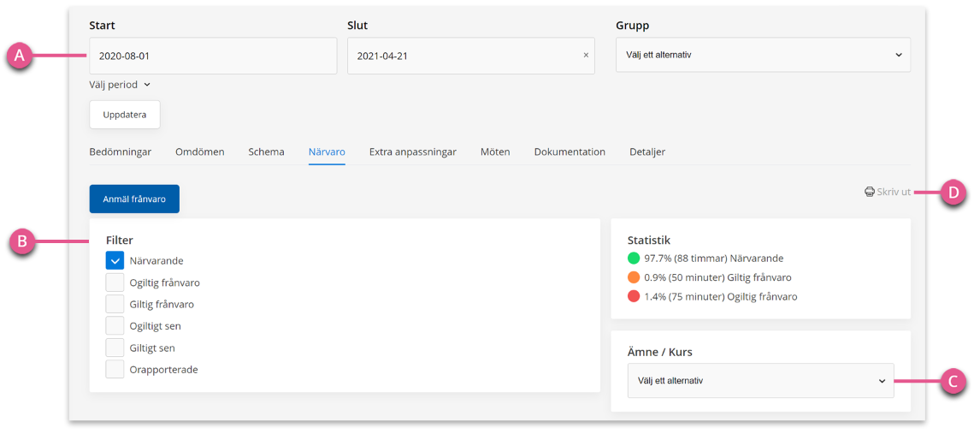Tick the Ogiltigt sen checkbox
The image size is (980, 434).
115,326
